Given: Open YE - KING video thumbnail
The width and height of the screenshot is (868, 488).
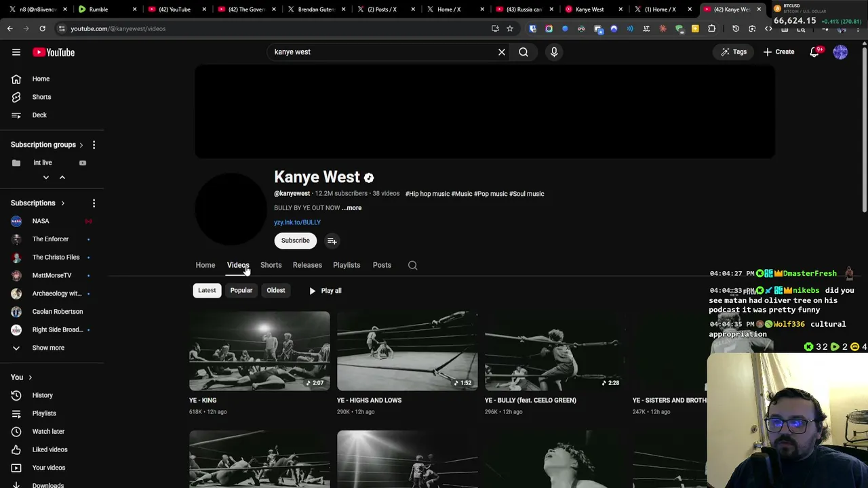Looking at the screenshot, I should (x=260, y=351).
